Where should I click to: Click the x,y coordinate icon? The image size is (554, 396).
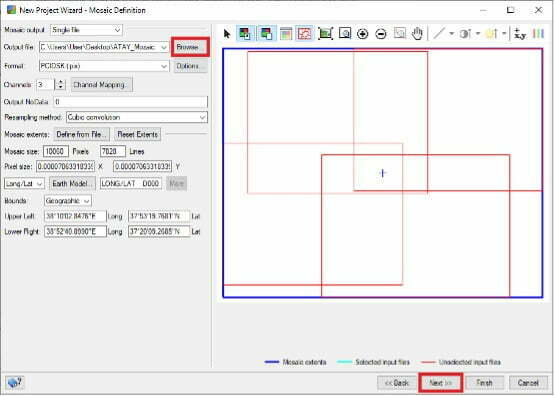520,34
